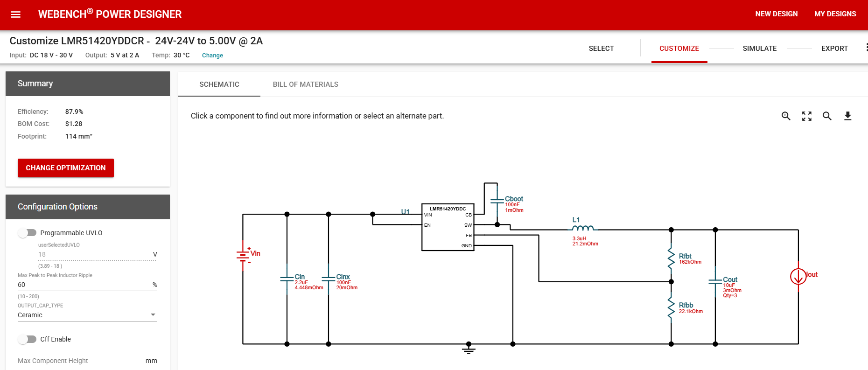Click the Input DC 18 V - 30 V text
This screenshot has width=868, height=370.
(x=41, y=56)
